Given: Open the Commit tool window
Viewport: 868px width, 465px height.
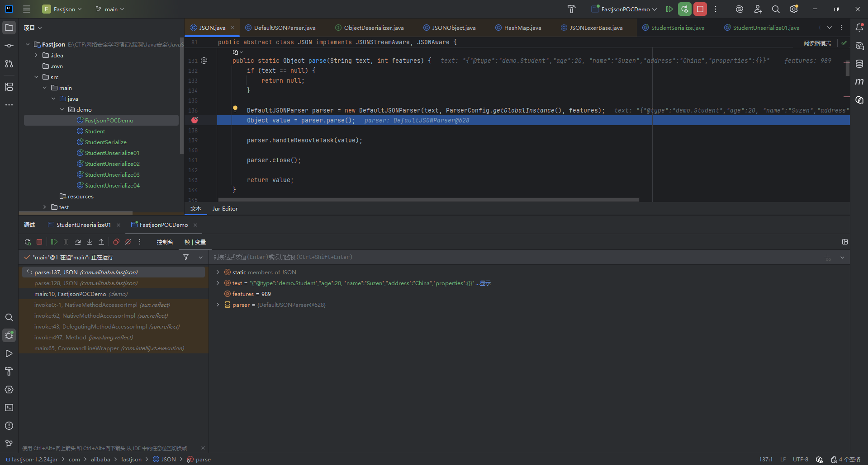Looking at the screenshot, I should (9, 46).
